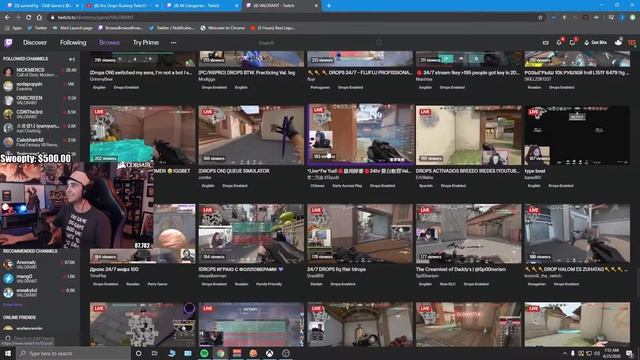Reload the current page
The height and width of the screenshot is (360, 640).
(x=28, y=18)
